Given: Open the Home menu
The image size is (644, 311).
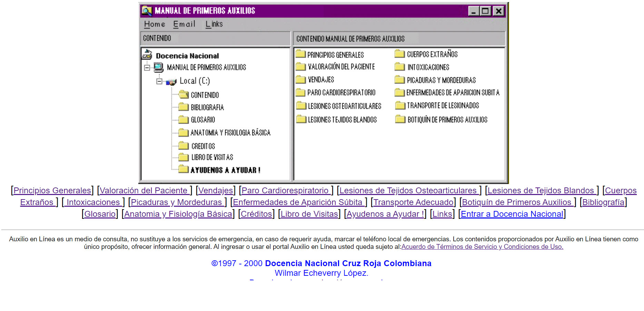Looking at the screenshot, I should point(155,24).
